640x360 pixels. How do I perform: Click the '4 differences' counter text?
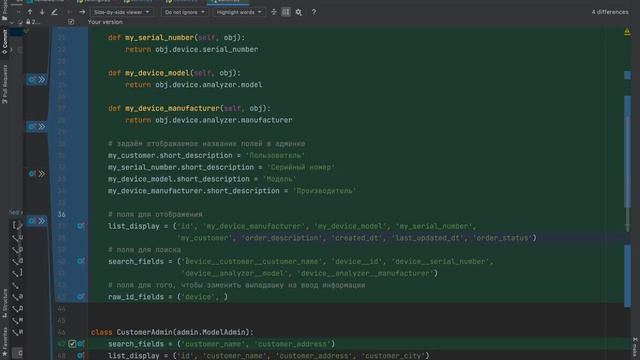pyautogui.click(x=610, y=12)
